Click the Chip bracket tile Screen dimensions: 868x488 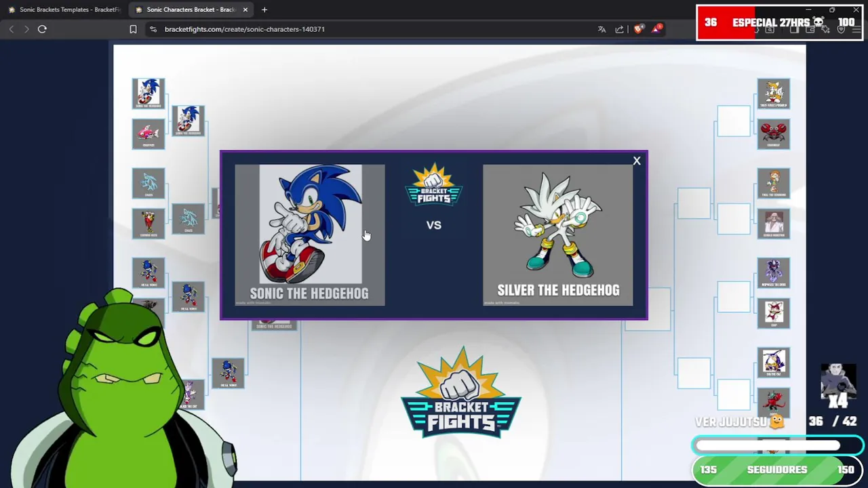tap(774, 313)
